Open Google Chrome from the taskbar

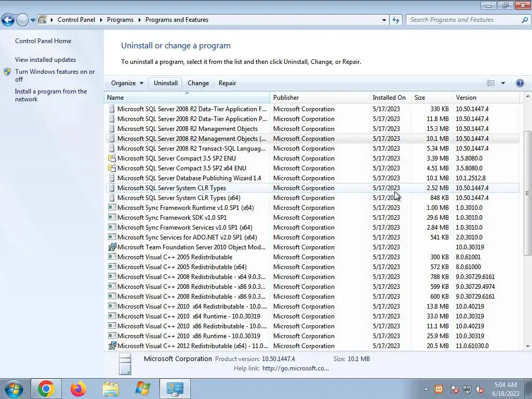pyautogui.click(x=46, y=389)
